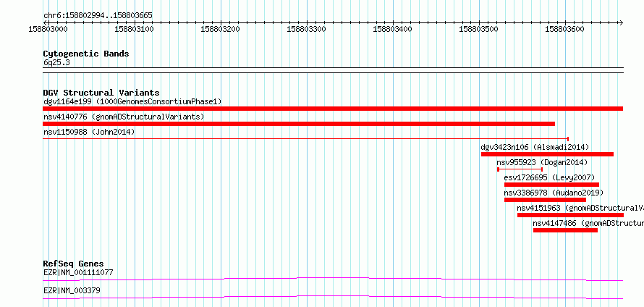644x307 pixels.
Task: Click the nsv3386978 (Audano2019) label
Action: [554, 193]
